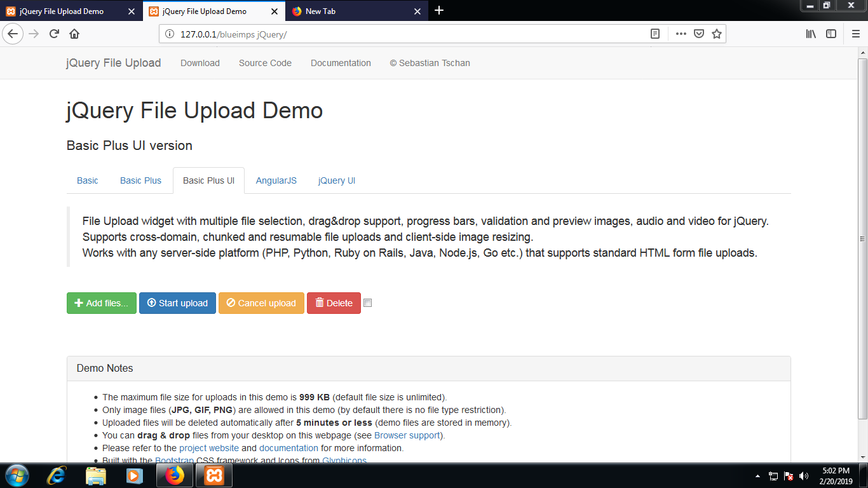Screen dimensions: 868x488
Task: Switch to the AngularJS tab
Action: tap(276, 180)
